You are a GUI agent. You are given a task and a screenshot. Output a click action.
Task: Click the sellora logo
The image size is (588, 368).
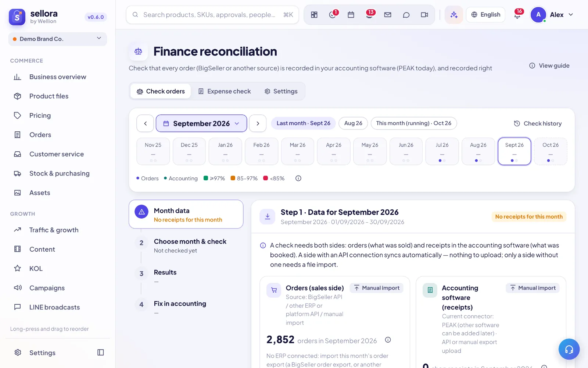17,17
